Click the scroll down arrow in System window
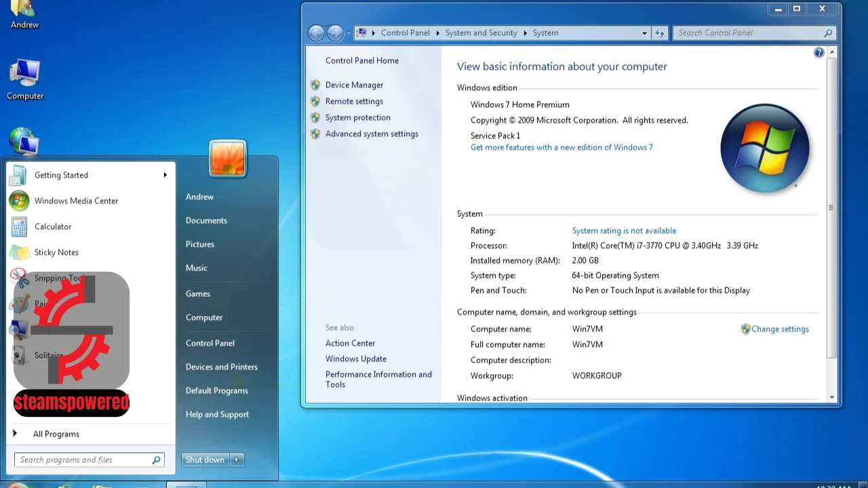The image size is (868, 488). coord(831,397)
